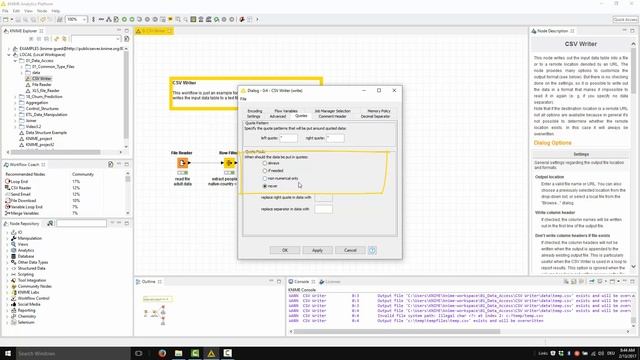Click the Row Filter node icon on canvas

(229, 163)
